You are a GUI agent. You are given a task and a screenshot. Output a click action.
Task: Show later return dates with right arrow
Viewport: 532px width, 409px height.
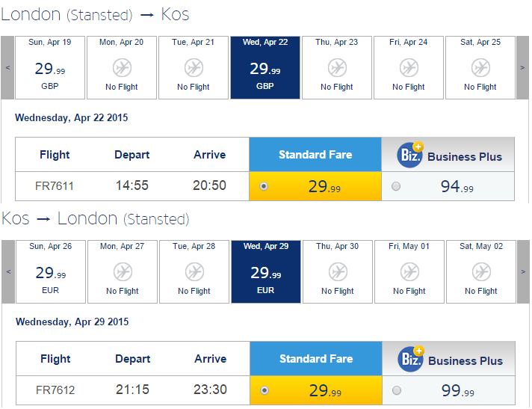pyautogui.click(x=523, y=271)
